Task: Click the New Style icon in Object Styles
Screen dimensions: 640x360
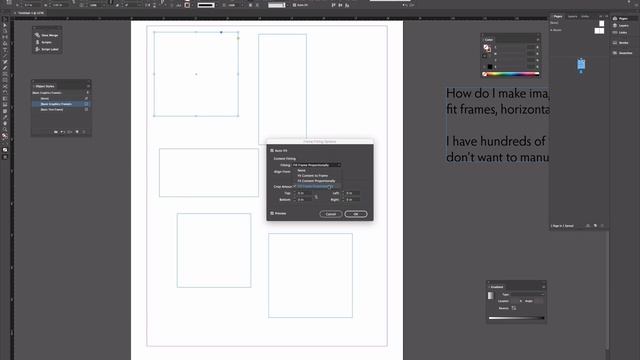Action: 77,132
